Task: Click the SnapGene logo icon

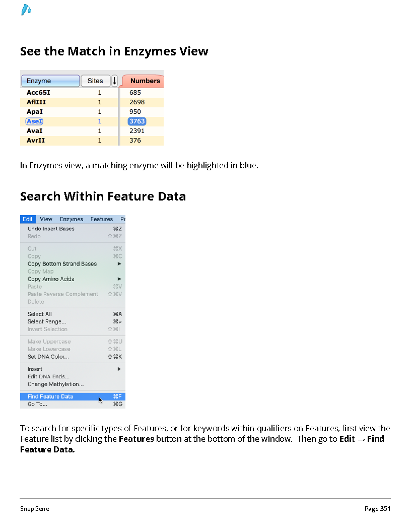Action: tap(26, 10)
